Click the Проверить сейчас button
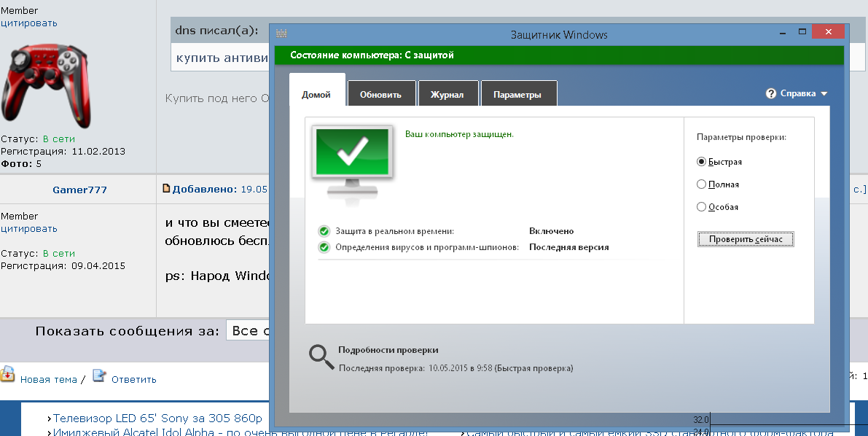 click(746, 239)
